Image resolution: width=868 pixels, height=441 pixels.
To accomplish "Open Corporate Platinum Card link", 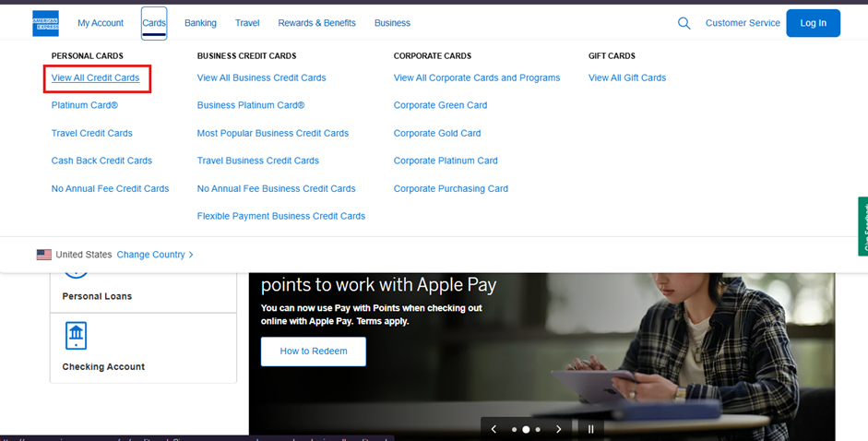I will (x=446, y=161).
